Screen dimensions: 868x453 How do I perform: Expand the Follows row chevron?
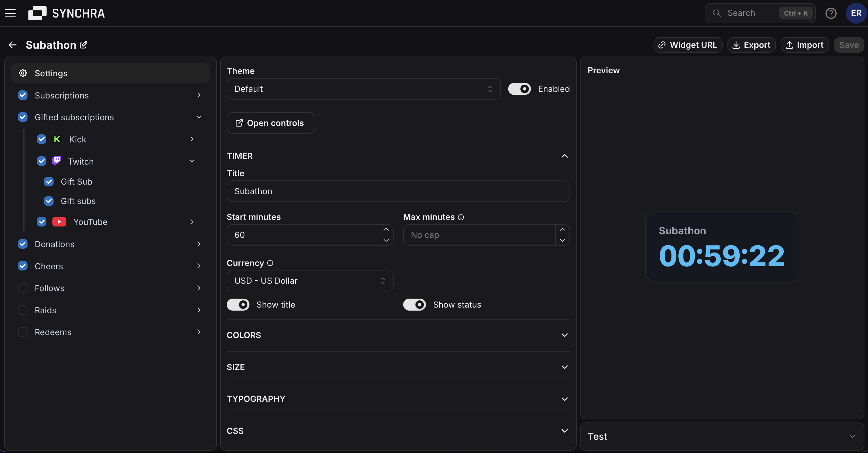click(199, 288)
